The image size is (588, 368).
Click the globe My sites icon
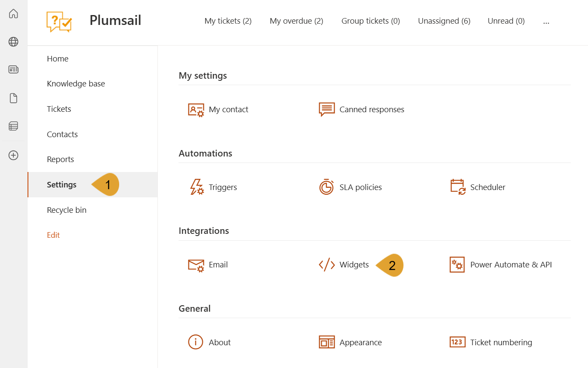pos(13,42)
